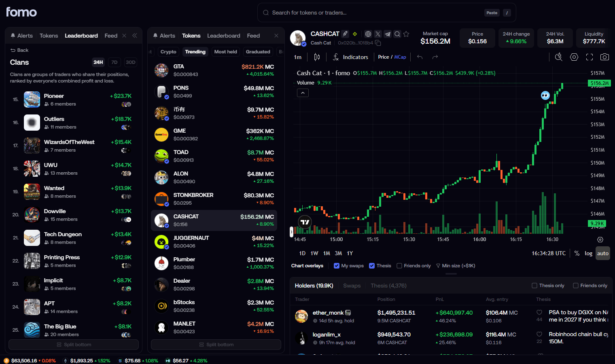Open quick search lightning icon on chart

pos(559,57)
